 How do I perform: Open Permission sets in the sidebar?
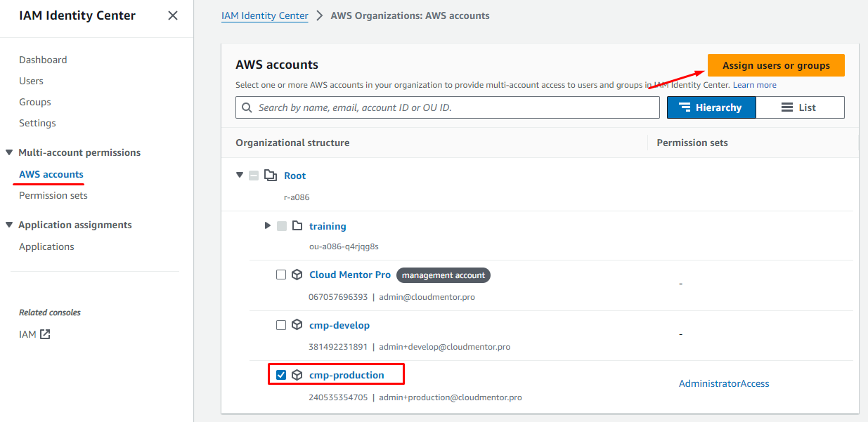click(x=53, y=195)
